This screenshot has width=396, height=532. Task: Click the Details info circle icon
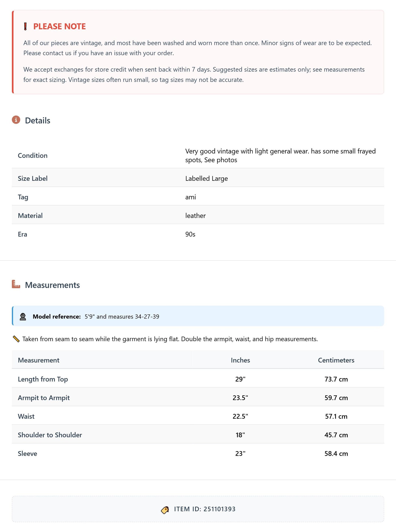point(16,120)
